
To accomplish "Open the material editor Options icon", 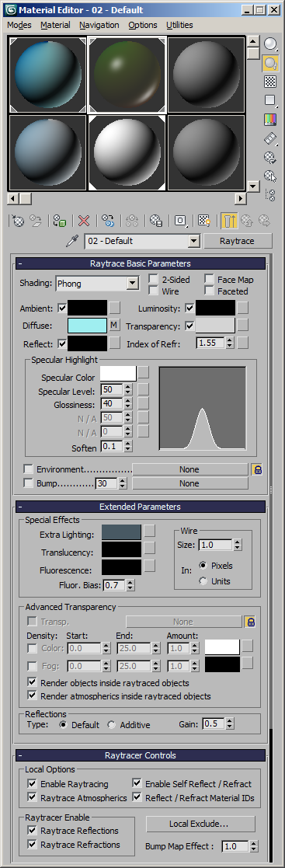I will coord(270,157).
